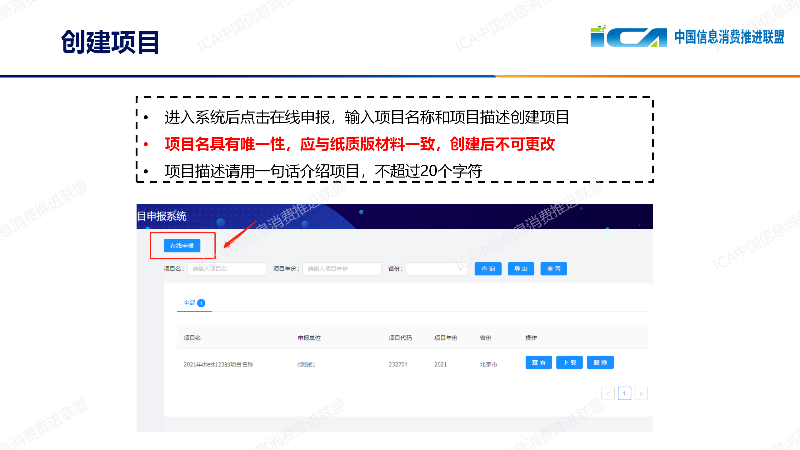Click the count badge on 全部 tab
The height and width of the screenshot is (450, 800).
point(201,302)
